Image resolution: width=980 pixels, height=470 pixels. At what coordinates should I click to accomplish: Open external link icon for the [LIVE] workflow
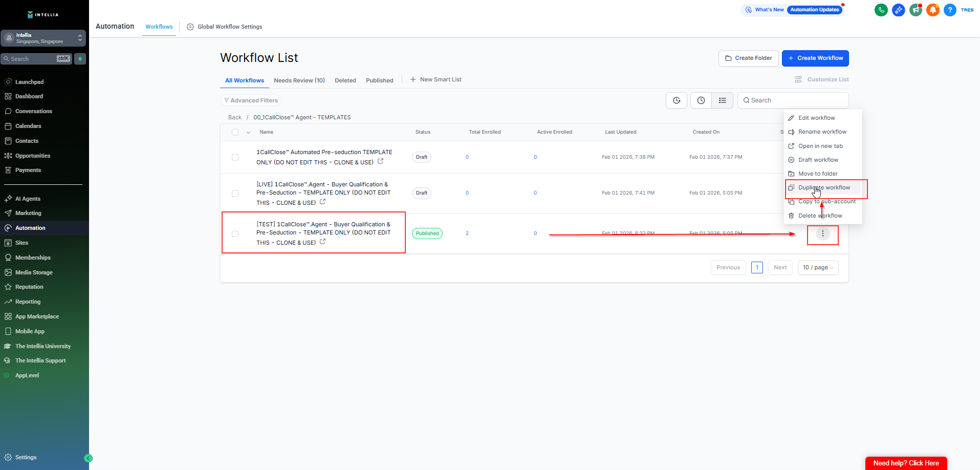322,202
